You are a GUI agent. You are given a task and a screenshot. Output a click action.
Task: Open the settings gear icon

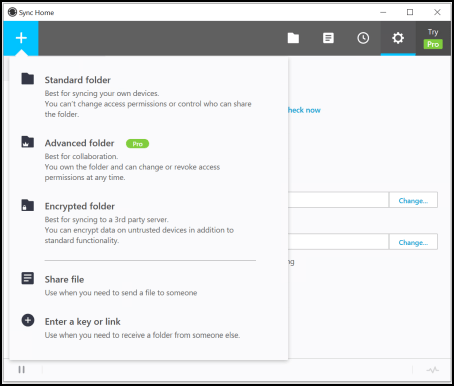click(398, 38)
